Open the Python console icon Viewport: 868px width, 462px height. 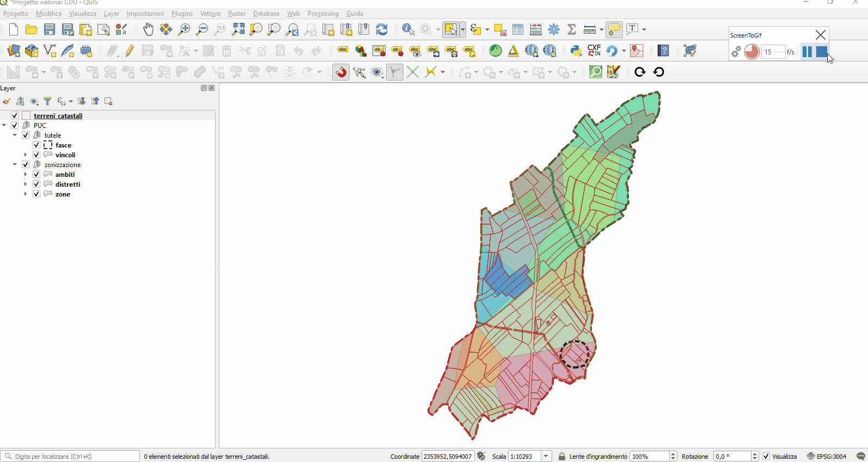tap(576, 51)
